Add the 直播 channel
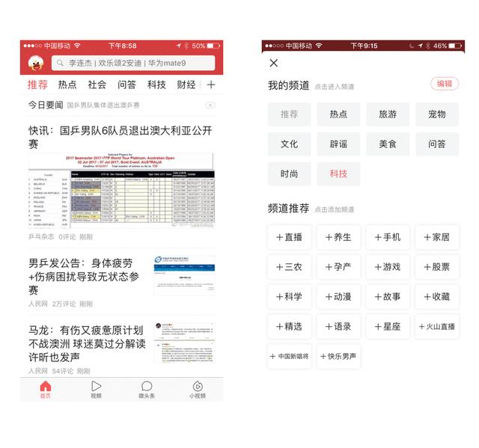This screenshot has height=448, width=479. 289,237
